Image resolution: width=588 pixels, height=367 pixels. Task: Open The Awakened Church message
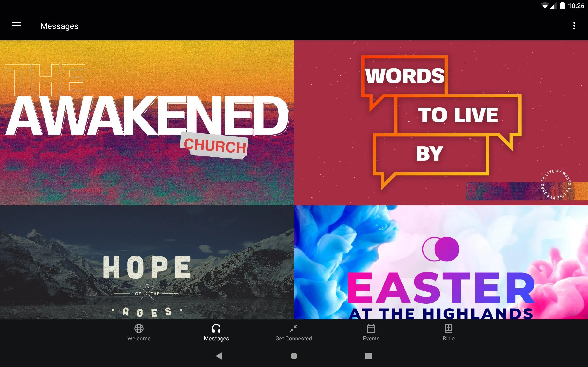pos(147,122)
